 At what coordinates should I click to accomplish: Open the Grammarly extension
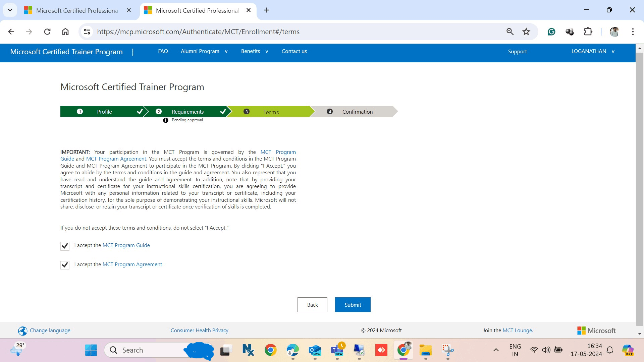click(551, 32)
